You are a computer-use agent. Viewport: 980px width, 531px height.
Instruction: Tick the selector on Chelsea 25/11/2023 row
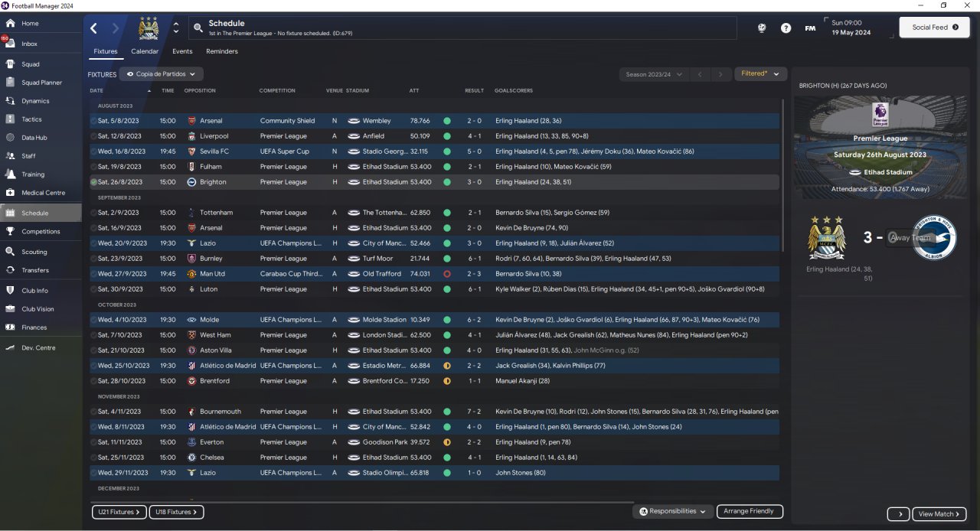pos(93,458)
